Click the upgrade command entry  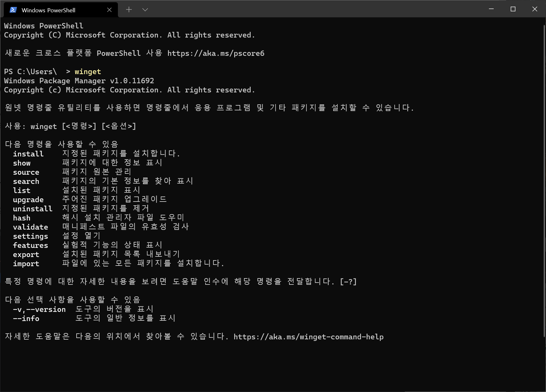click(x=28, y=200)
